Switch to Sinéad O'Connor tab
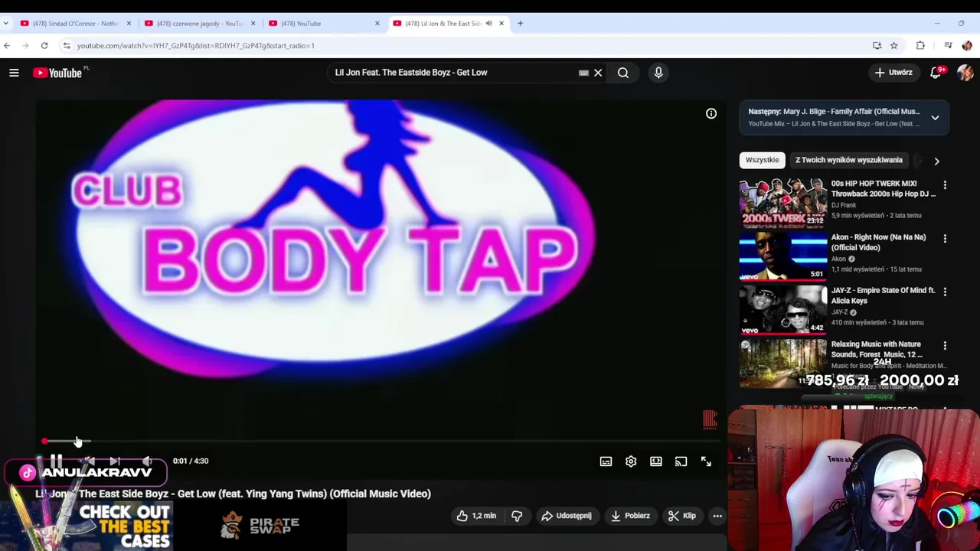 point(75,24)
